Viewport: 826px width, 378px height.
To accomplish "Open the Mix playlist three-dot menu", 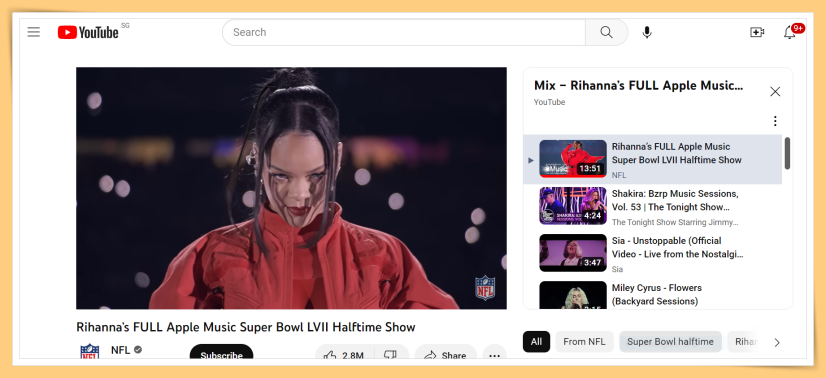I will pos(775,121).
